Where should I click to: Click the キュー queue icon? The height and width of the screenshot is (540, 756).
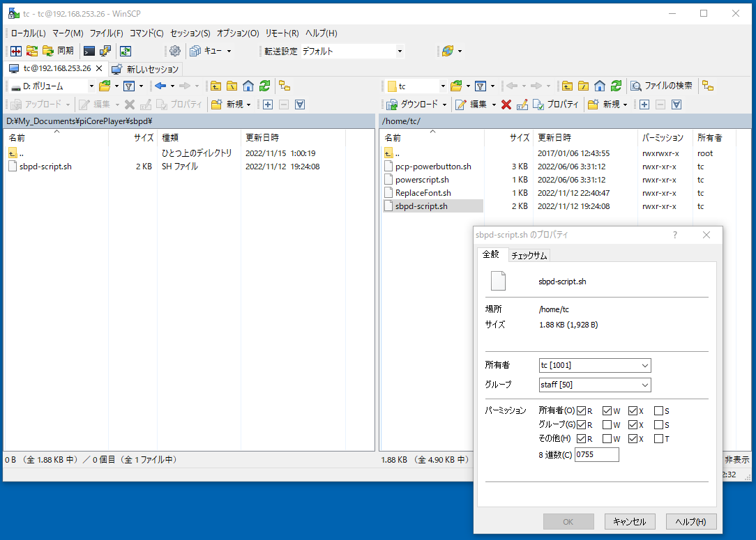(206, 51)
